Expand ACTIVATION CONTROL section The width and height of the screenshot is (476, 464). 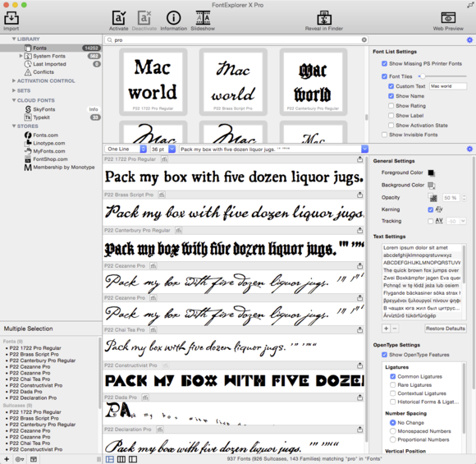point(14,80)
